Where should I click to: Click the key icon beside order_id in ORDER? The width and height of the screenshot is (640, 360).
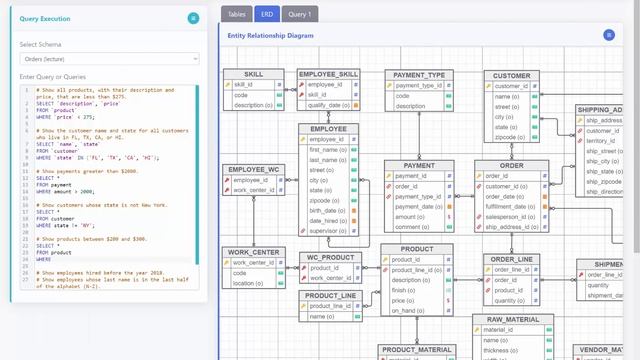pyautogui.click(x=479, y=176)
